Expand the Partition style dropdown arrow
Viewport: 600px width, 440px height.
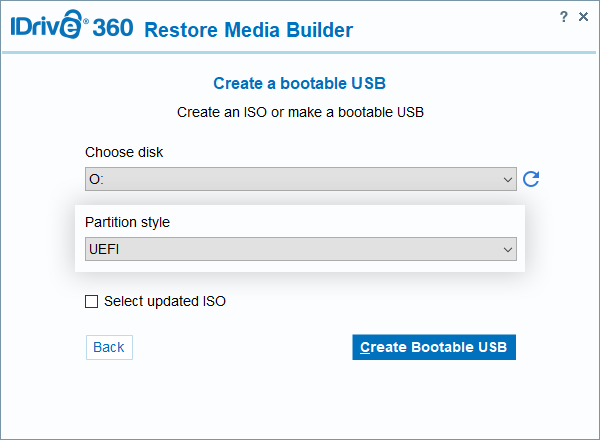[x=508, y=249]
